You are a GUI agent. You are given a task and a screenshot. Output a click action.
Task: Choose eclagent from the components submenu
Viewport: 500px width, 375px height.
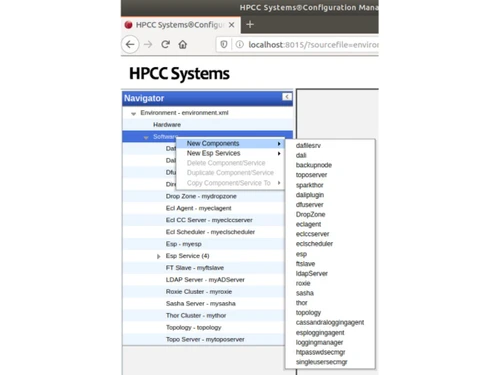pyautogui.click(x=308, y=224)
